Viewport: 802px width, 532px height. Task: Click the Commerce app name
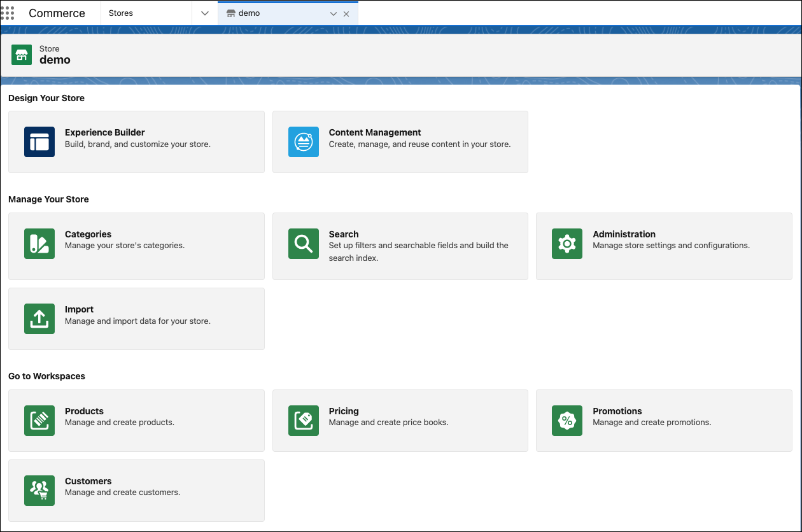pyautogui.click(x=57, y=13)
